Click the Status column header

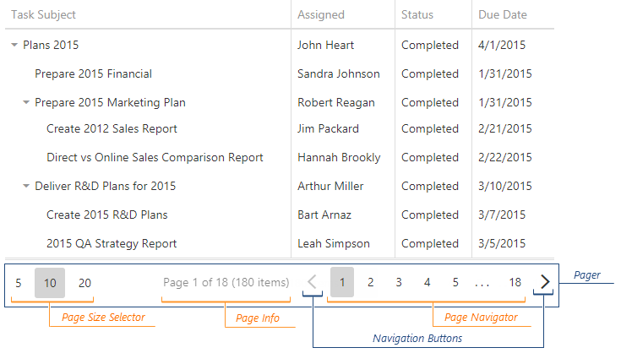417,14
